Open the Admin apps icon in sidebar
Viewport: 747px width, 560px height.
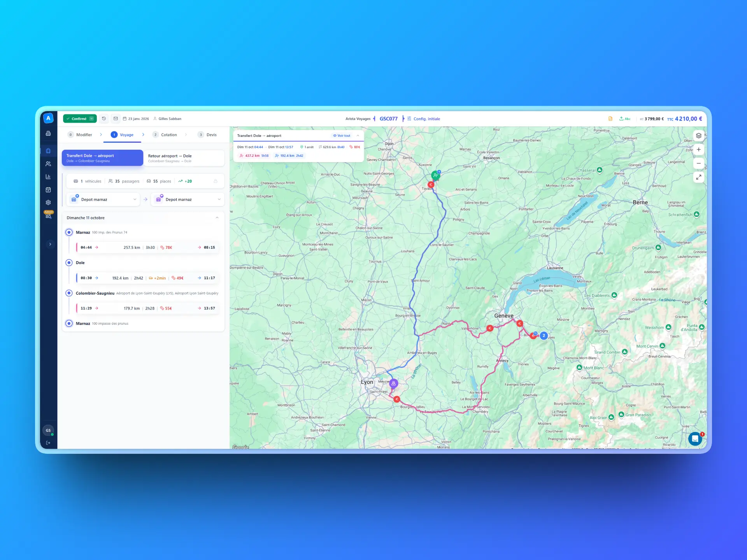pyautogui.click(x=48, y=215)
